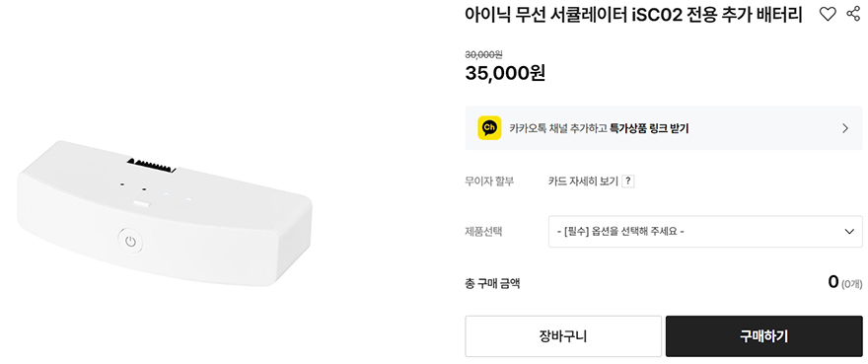Click the 특가상품 링크 받기 banner text
Image resolution: width=868 pixels, height=364 pixels.
point(649,128)
